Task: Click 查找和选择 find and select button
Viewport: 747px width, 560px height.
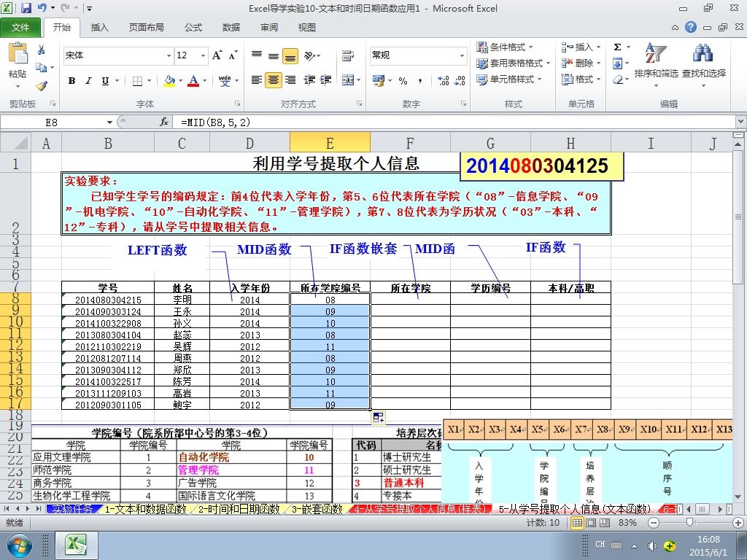Action: [704, 65]
